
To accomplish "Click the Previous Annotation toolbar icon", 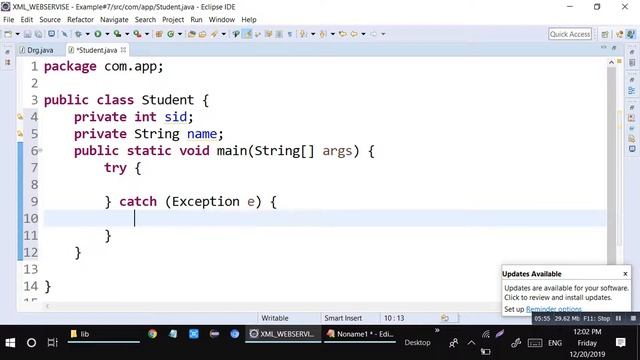I will click(323, 34).
